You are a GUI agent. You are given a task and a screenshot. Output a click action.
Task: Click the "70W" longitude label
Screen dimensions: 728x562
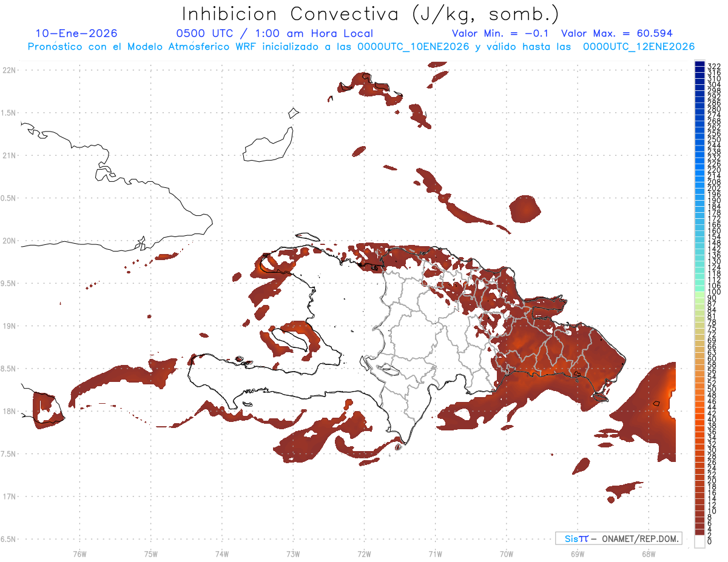coord(507,554)
